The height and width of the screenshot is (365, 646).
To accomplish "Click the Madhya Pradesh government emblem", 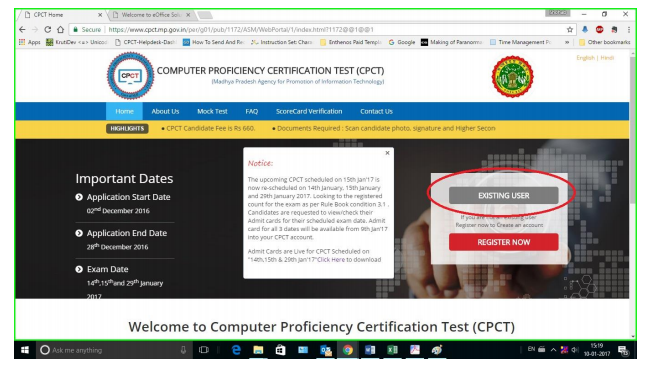I will point(513,77).
